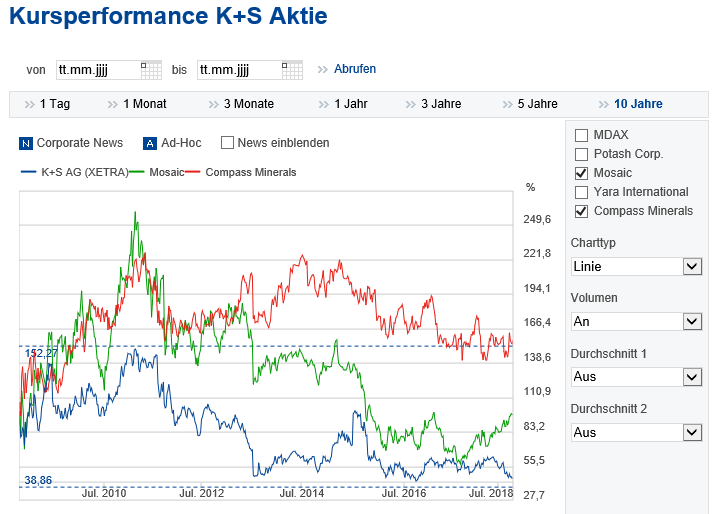Viewport: 713px width, 514px height.
Task: Enable the 'News einblenden' checkbox
Action: 228,143
